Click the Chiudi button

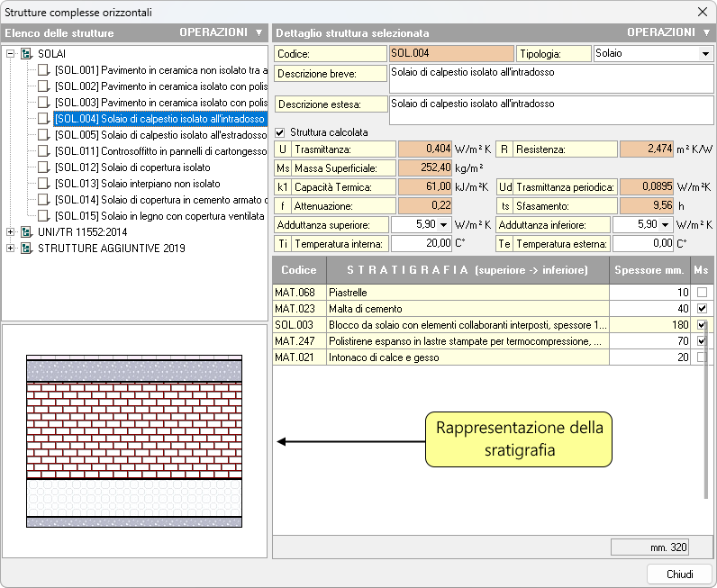[x=679, y=574]
